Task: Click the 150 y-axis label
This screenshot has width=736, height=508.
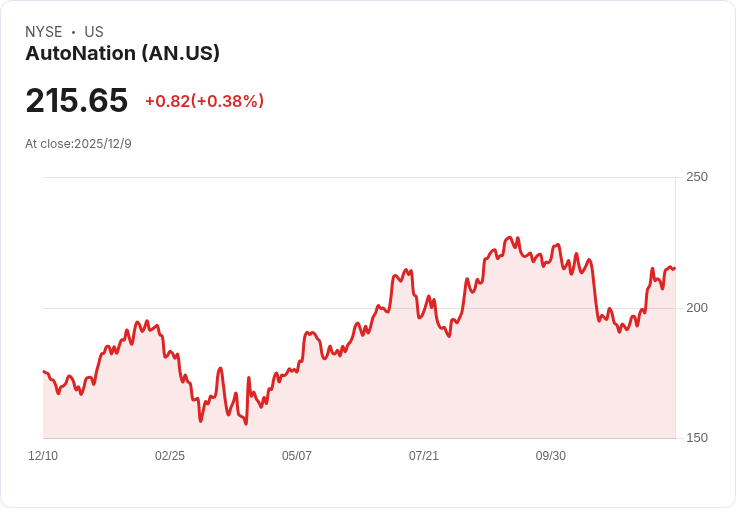Action: [x=697, y=438]
